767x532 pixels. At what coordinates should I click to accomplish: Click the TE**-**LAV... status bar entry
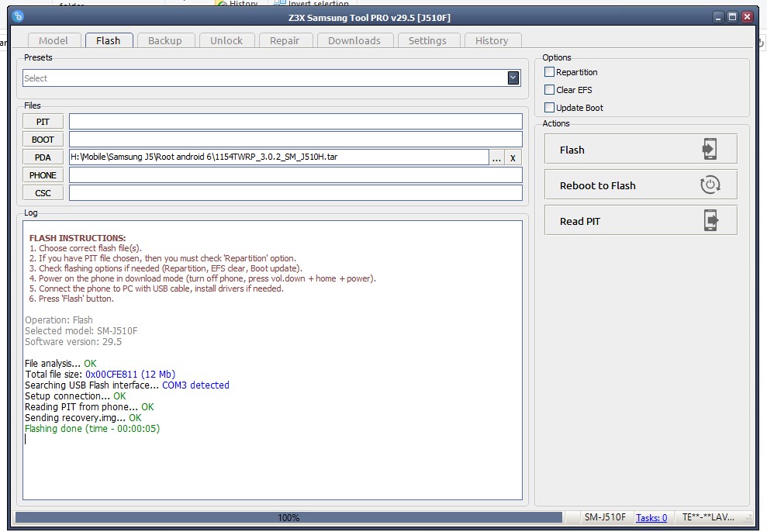708,517
